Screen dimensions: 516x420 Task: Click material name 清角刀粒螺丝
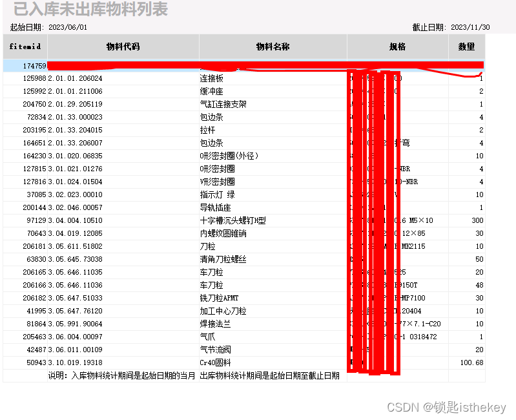tap(223, 259)
